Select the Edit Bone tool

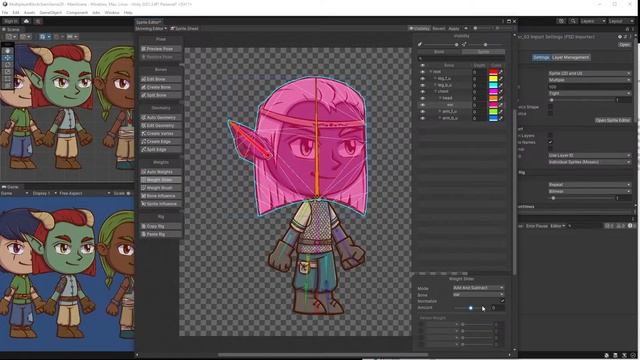click(161, 79)
